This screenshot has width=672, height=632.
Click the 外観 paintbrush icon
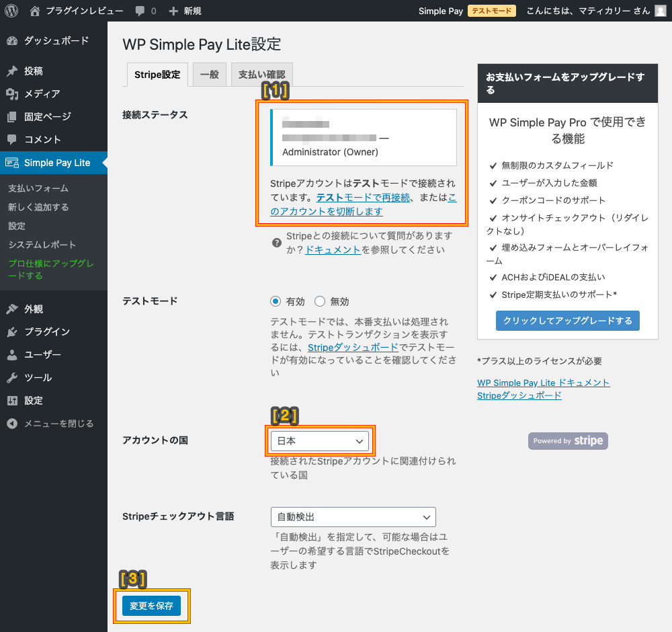click(x=12, y=309)
